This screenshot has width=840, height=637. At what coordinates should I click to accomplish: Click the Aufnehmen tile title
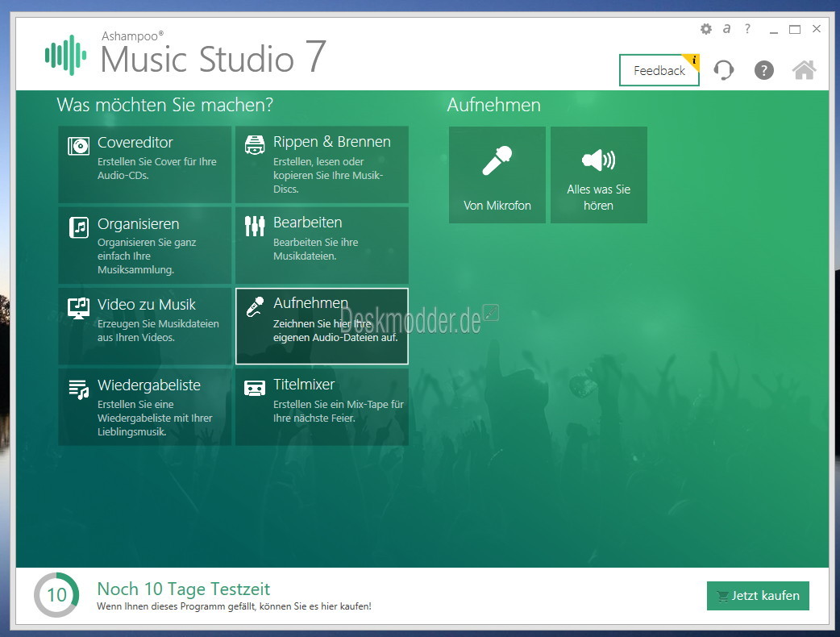coord(310,302)
